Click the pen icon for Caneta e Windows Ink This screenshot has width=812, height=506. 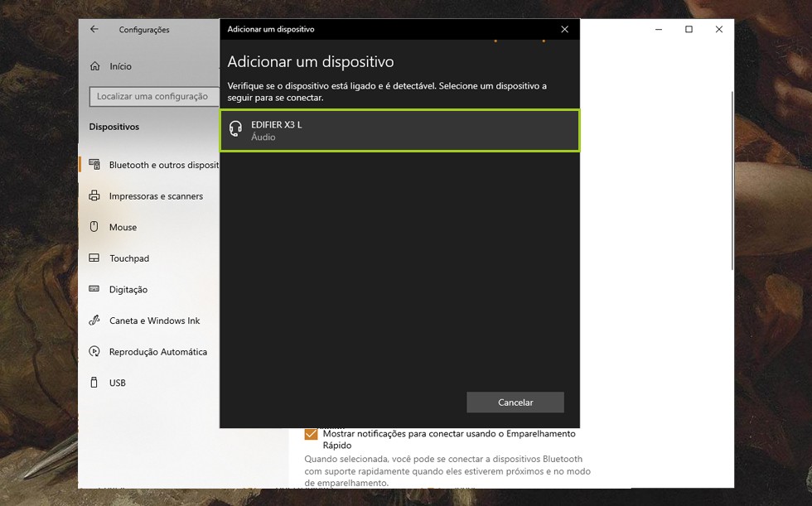click(x=94, y=320)
